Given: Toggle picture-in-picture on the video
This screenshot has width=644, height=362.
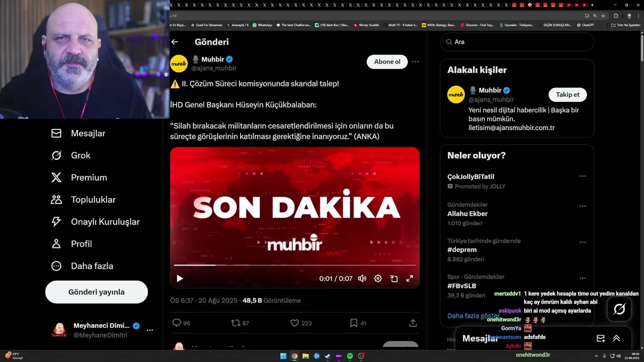Looking at the screenshot, I should point(394,279).
